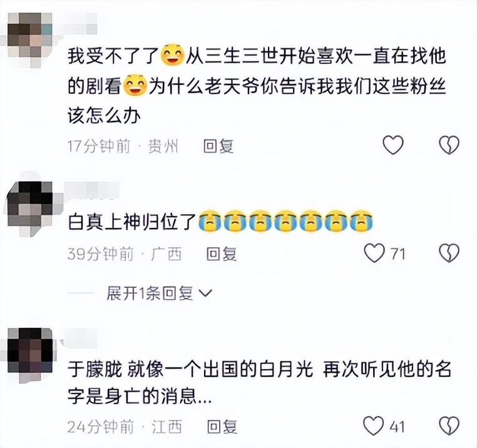
Task: Open the blurred username of third commenter
Action: coord(79,337)
